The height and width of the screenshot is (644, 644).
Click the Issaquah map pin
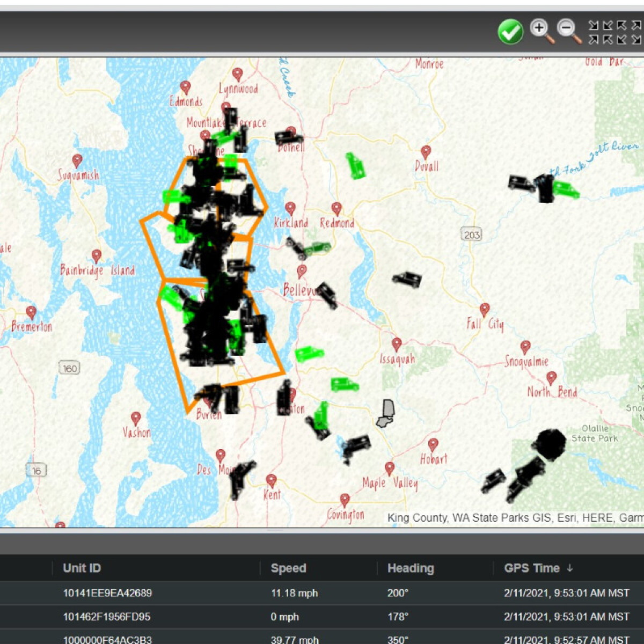point(397,344)
